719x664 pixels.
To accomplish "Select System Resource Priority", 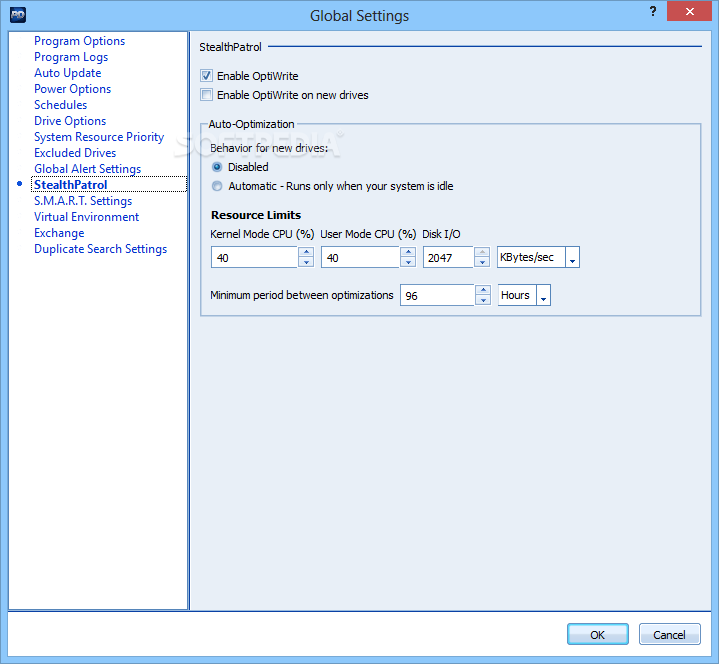I will [99, 137].
